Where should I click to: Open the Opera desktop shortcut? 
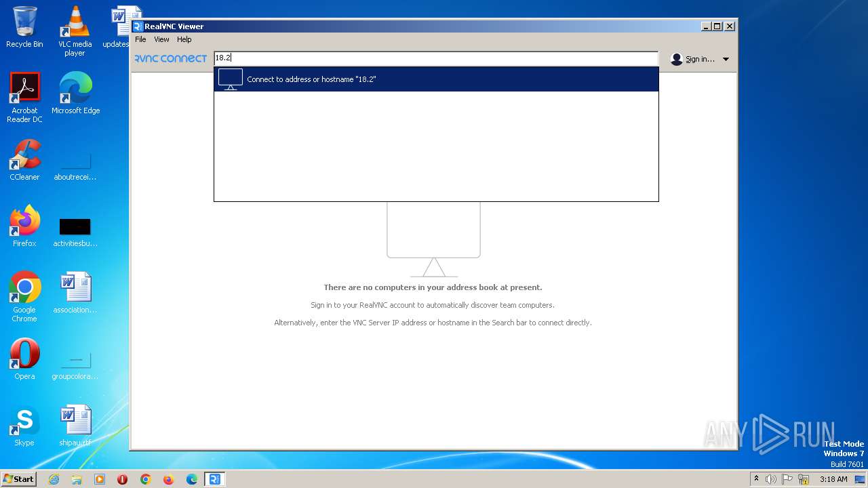24,359
